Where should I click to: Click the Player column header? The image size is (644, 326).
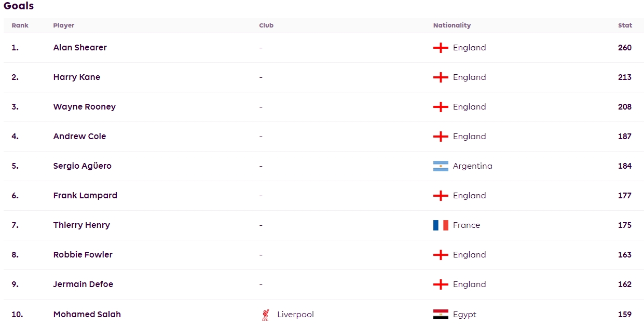tap(64, 25)
